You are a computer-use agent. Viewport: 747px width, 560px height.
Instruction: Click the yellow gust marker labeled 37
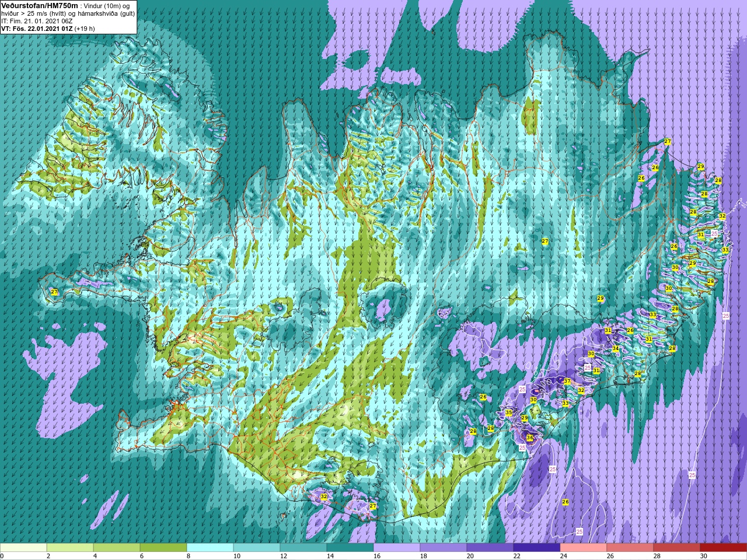567,381
